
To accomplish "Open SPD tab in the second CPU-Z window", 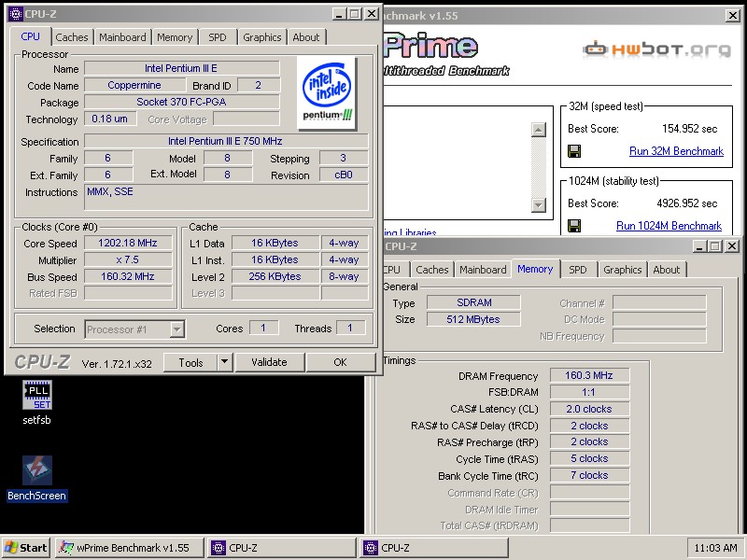I will (577, 270).
